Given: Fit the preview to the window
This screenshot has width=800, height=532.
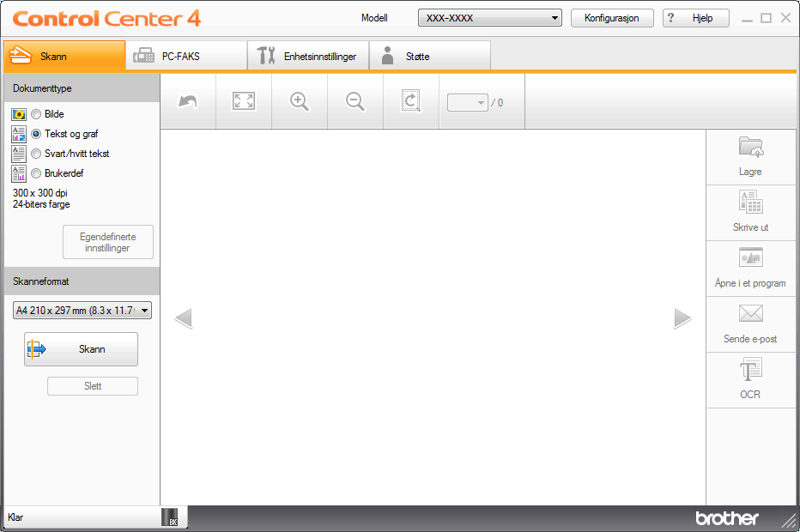Looking at the screenshot, I should coord(243,100).
